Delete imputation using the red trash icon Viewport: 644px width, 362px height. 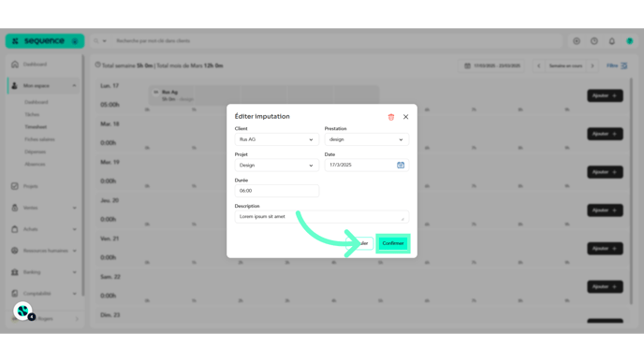pyautogui.click(x=391, y=117)
